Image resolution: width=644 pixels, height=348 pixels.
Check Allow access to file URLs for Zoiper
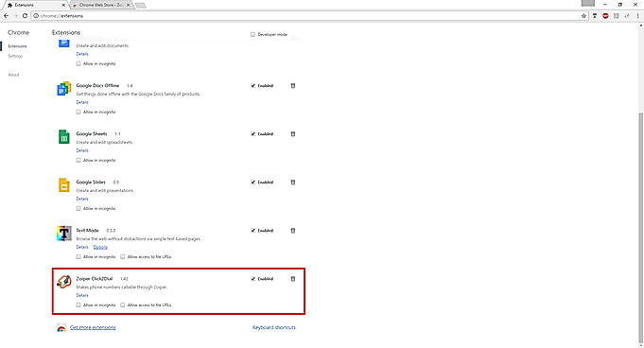(122, 304)
